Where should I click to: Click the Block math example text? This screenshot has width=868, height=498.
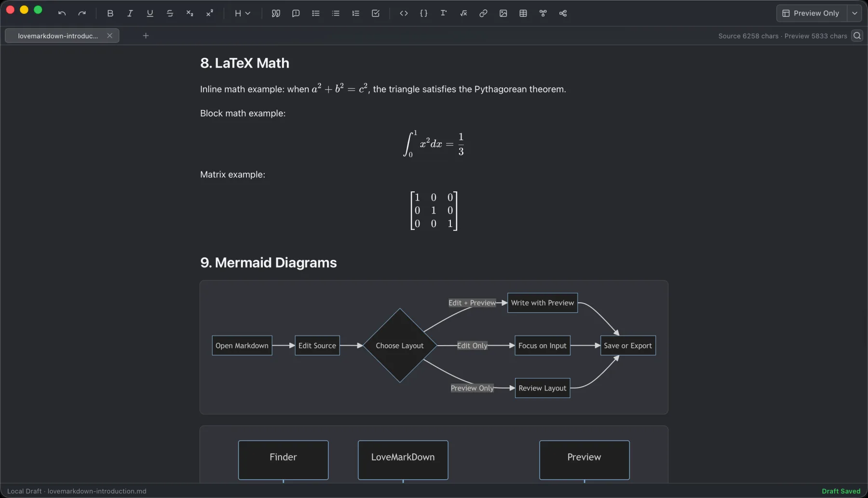point(243,113)
